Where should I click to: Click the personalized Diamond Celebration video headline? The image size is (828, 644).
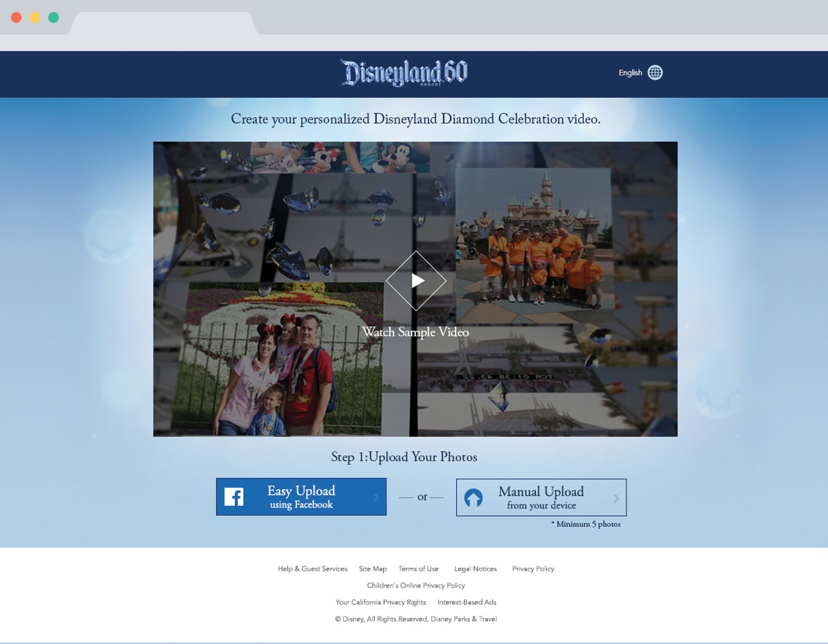[416, 119]
